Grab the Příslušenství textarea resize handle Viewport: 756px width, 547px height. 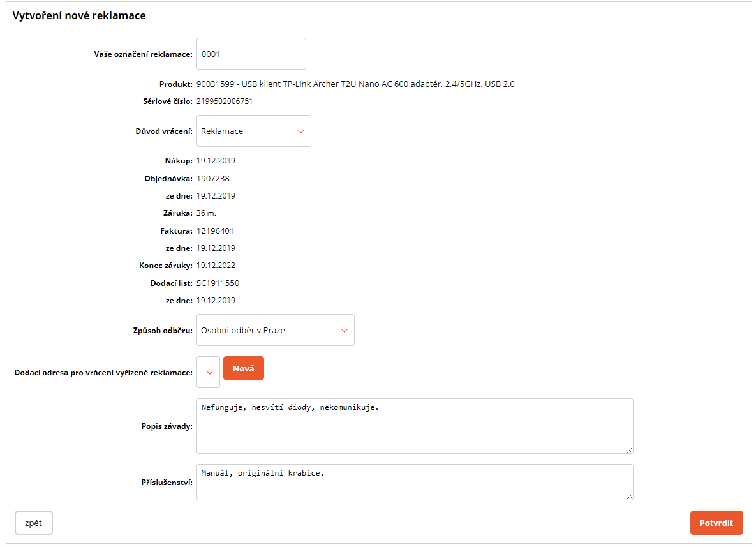point(629,496)
